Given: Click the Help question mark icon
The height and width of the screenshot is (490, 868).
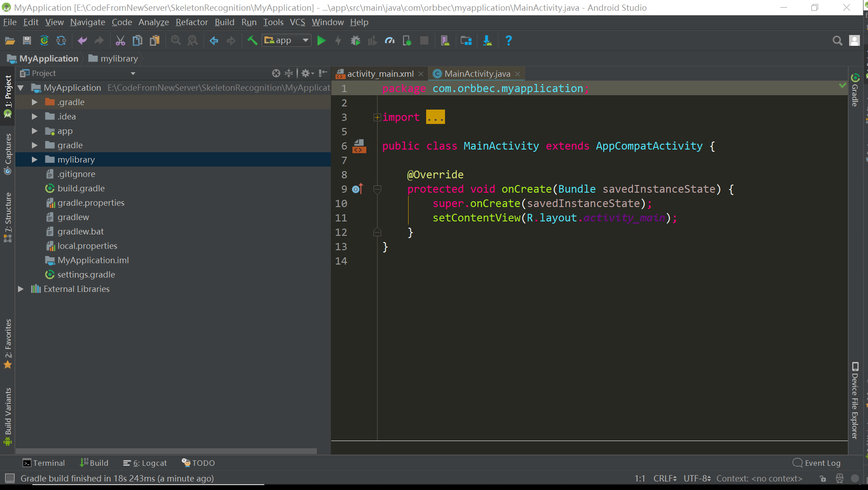Looking at the screenshot, I should click(508, 41).
